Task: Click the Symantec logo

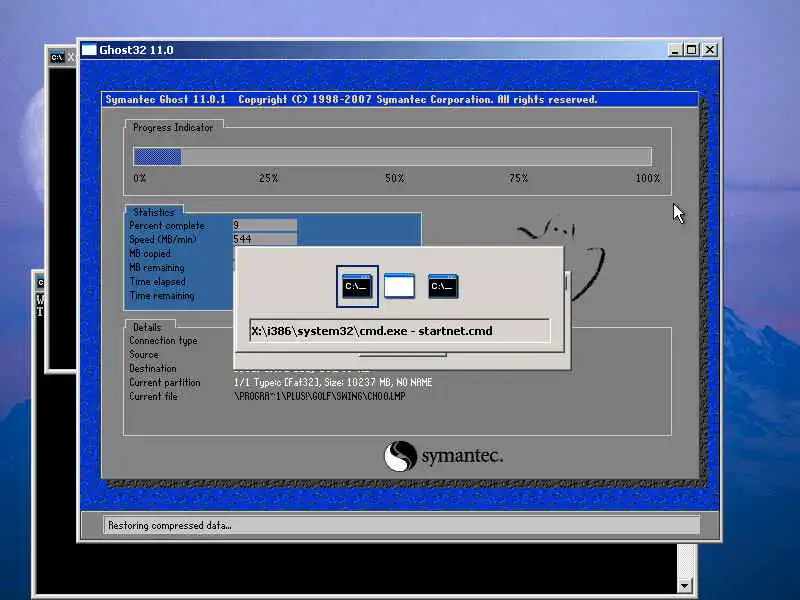Action: tap(443, 456)
